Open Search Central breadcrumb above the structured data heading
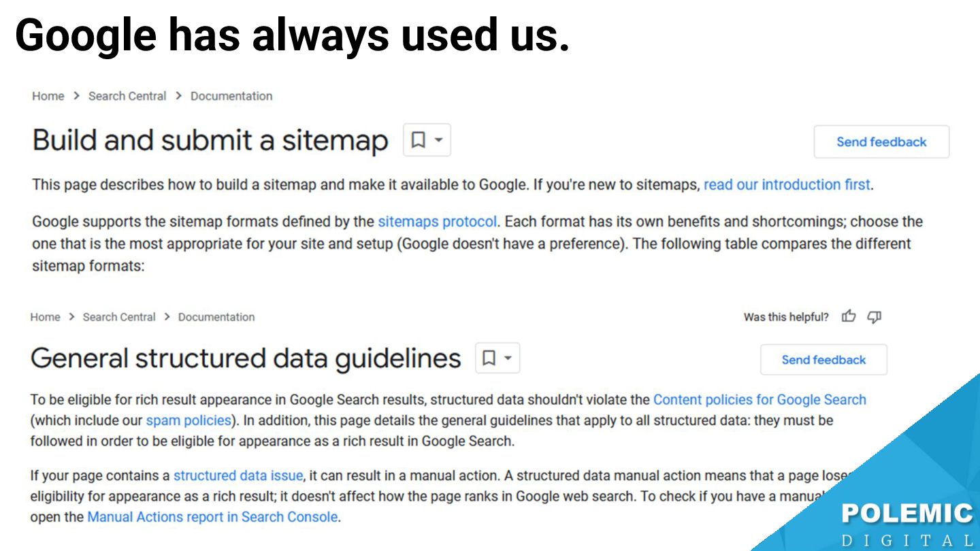980x551 pixels. pos(119,317)
